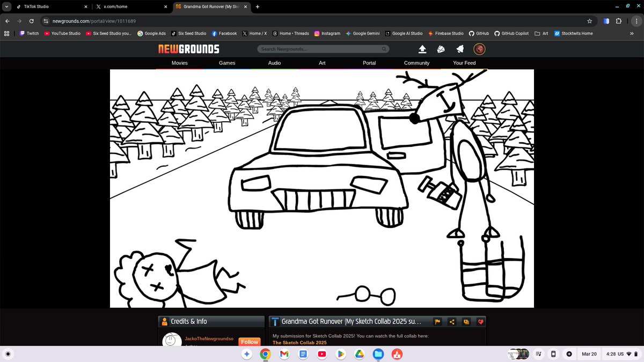Open the Instagram bookmark
The height and width of the screenshot is (362, 644).
pyautogui.click(x=327, y=33)
